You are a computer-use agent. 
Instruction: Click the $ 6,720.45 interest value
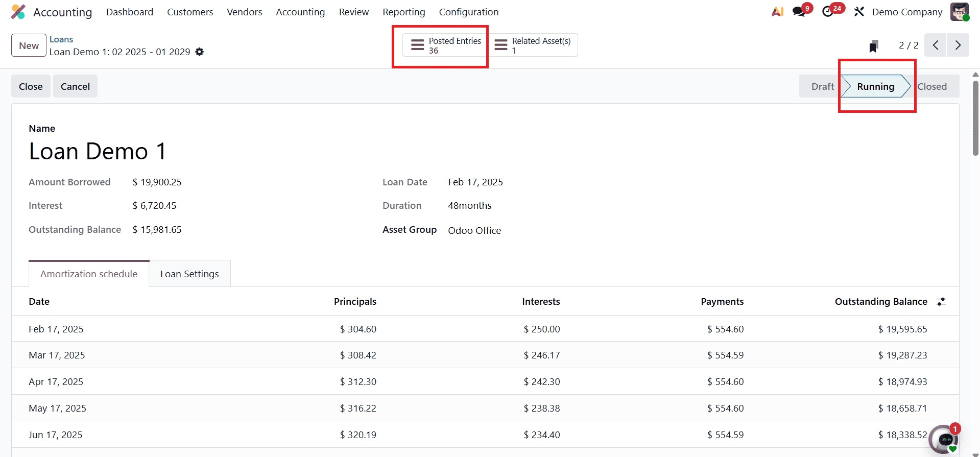(x=154, y=205)
